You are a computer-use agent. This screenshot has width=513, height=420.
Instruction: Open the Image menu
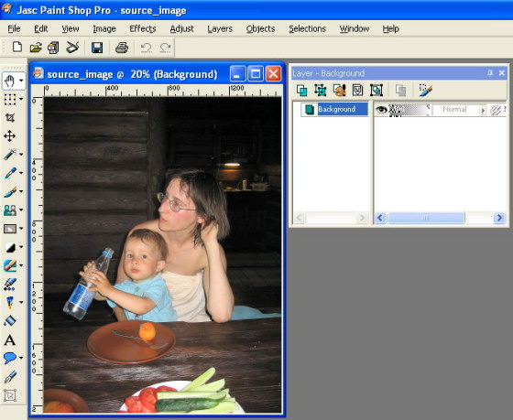[104, 28]
